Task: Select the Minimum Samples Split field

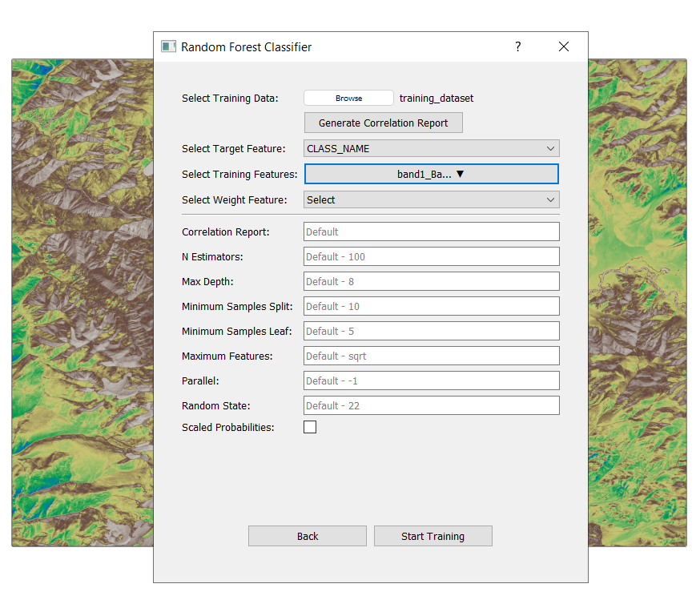Action: (431, 306)
